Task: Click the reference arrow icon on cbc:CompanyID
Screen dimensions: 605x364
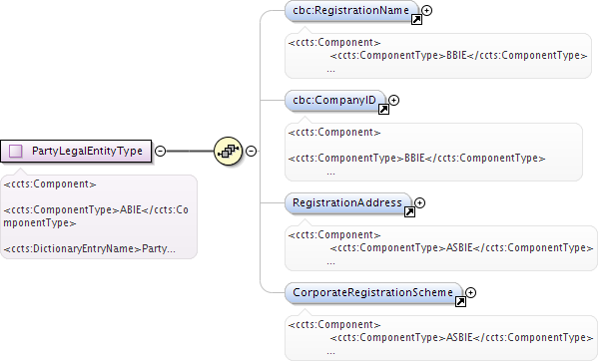Action: click(383, 110)
